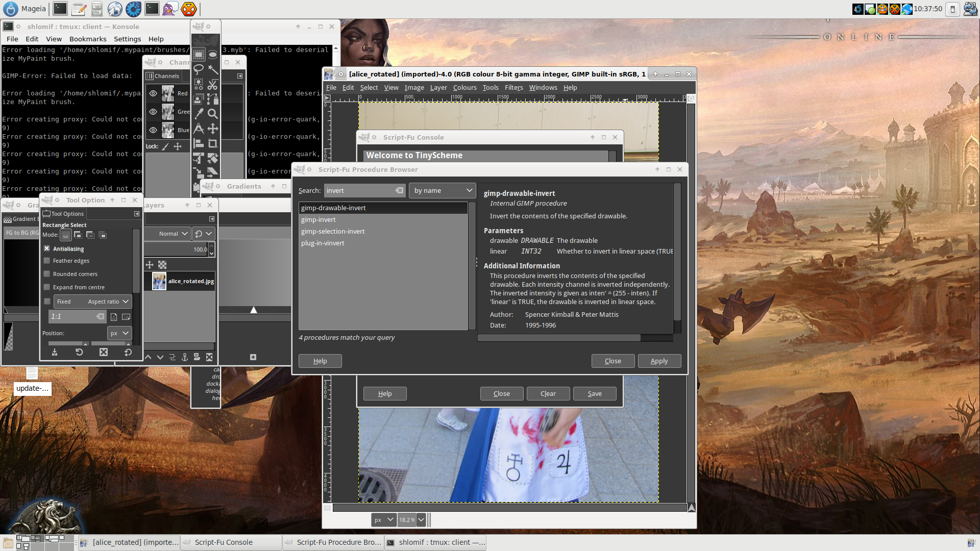Open Bookmarks menu in Konsole

click(88, 39)
